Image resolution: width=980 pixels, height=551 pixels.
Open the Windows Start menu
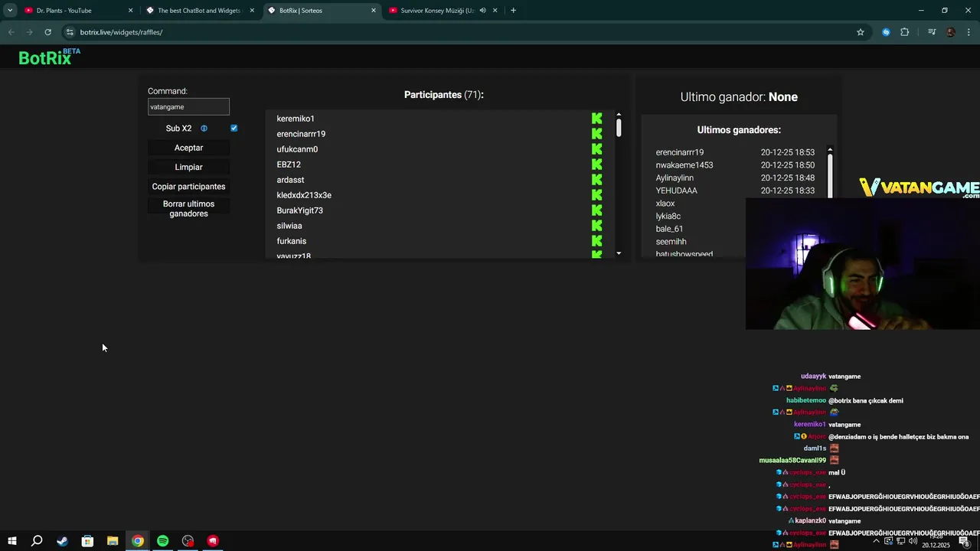pos(11,541)
